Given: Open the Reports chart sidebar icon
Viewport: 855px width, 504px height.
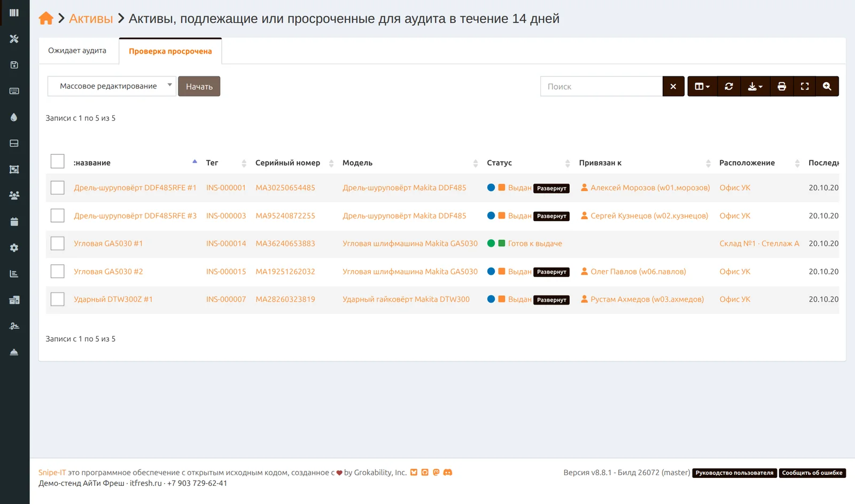Looking at the screenshot, I should click(14, 274).
